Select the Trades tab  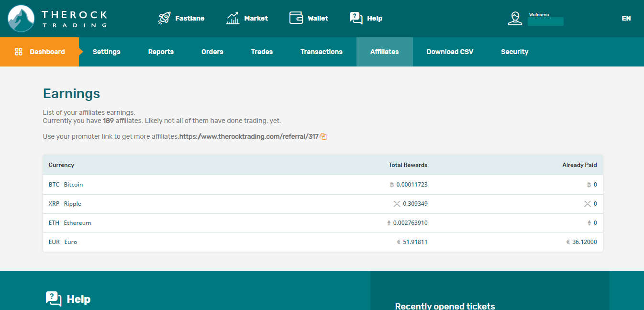(x=262, y=52)
